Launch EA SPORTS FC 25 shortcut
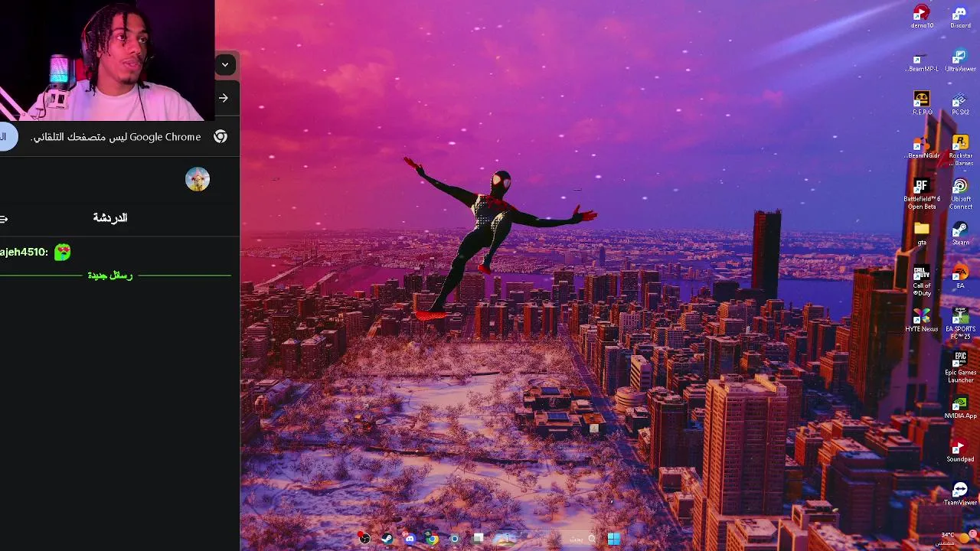This screenshot has height=551, width=980. click(960, 324)
